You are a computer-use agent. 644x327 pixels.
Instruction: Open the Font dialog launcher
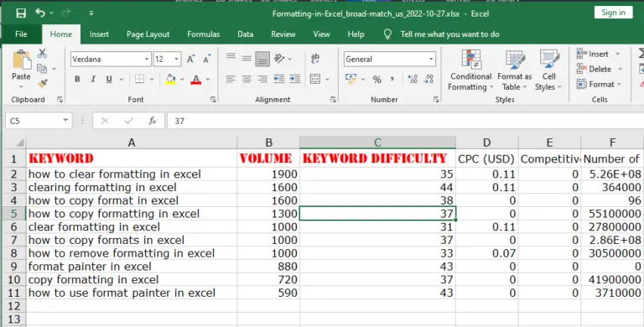(213, 100)
